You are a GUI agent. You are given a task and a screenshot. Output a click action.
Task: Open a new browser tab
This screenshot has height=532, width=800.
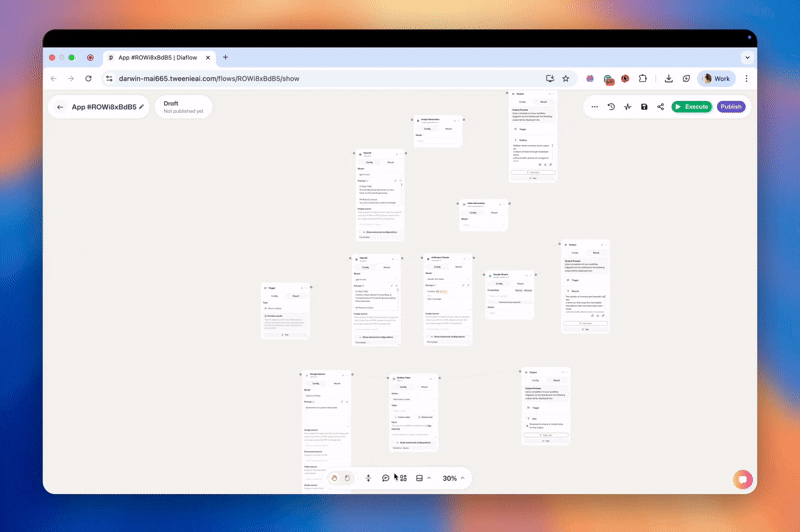226,58
